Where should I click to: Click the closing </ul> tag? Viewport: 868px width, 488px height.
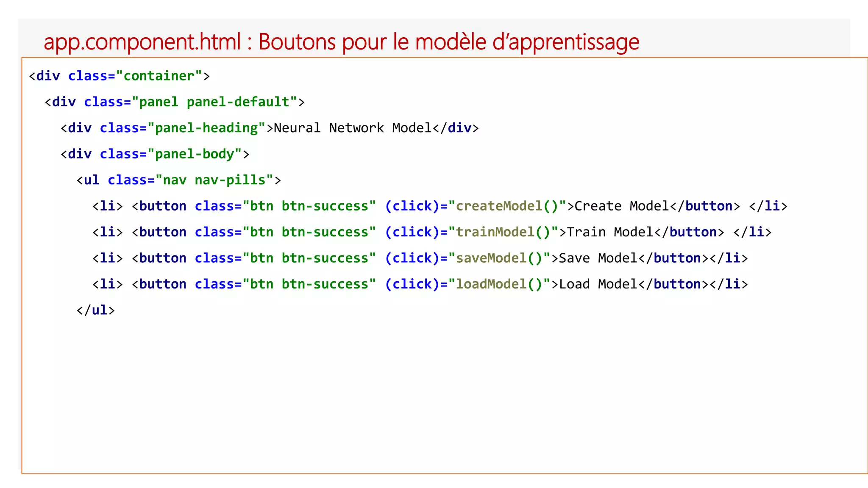click(x=95, y=310)
